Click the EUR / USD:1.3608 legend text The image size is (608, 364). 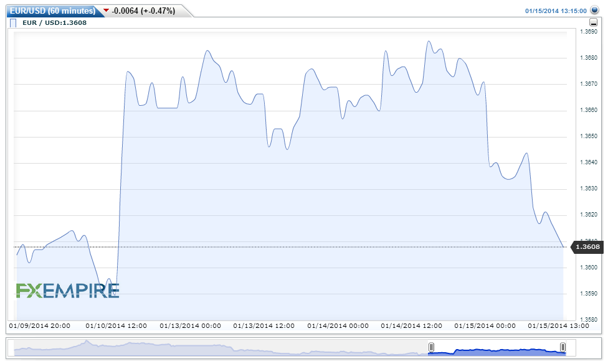point(54,23)
